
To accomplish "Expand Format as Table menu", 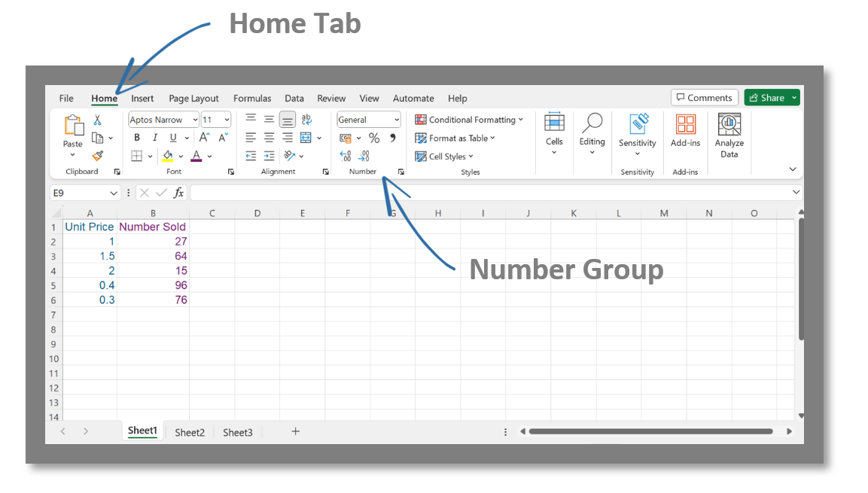I will [x=455, y=138].
